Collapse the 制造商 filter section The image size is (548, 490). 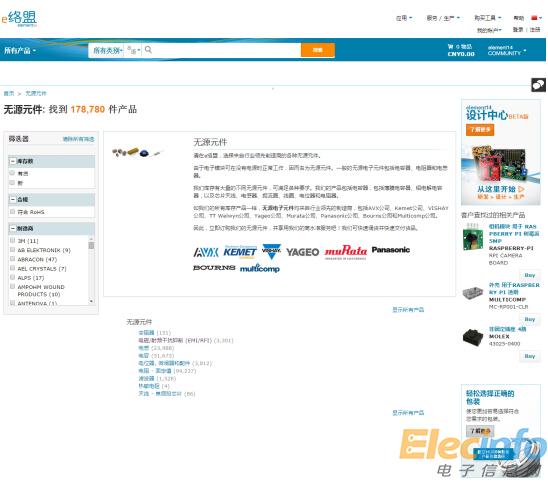[x=13, y=228]
